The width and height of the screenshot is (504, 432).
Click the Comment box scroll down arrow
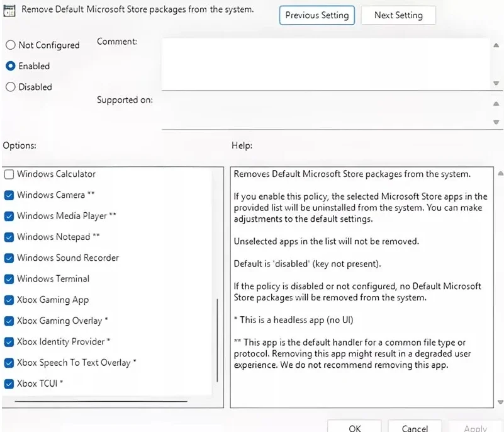point(496,84)
